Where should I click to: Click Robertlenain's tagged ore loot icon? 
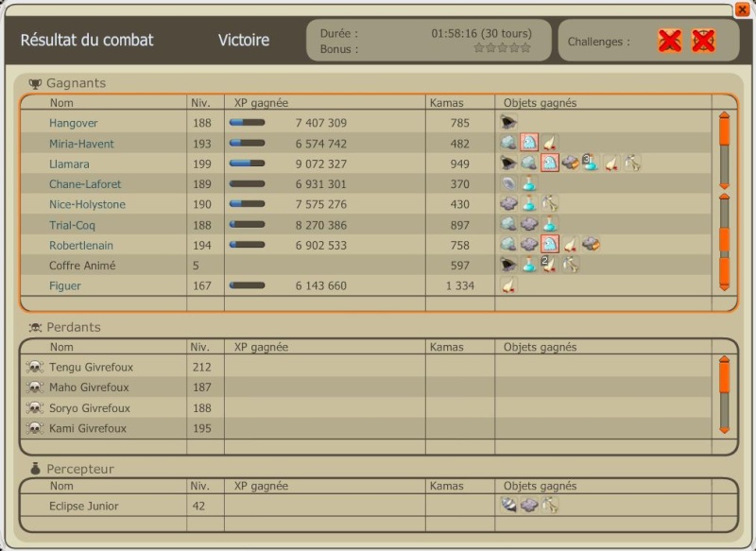click(x=591, y=245)
